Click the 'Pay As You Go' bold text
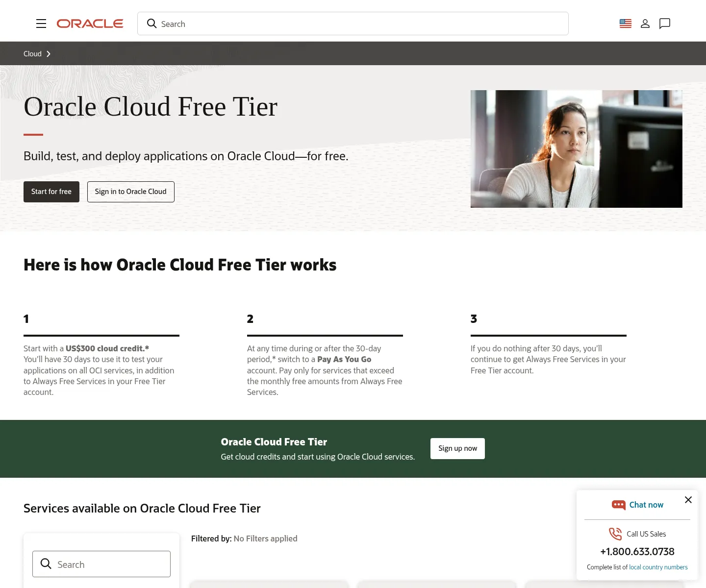This screenshot has width=706, height=588. click(x=344, y=359)
